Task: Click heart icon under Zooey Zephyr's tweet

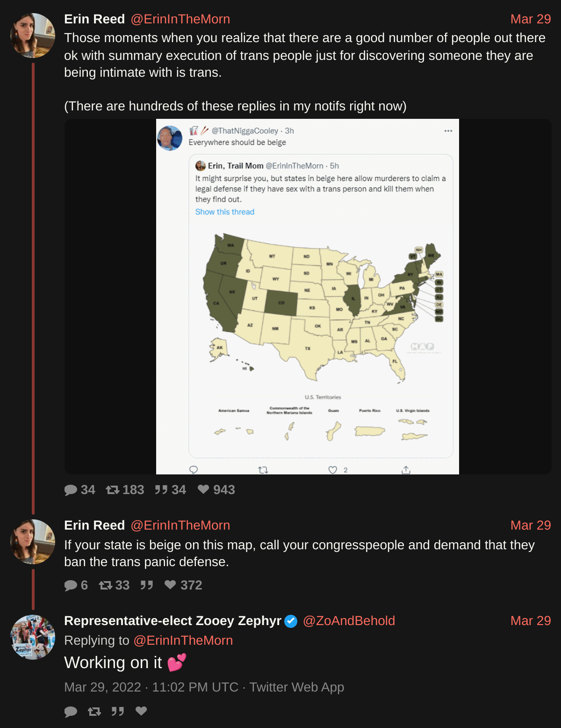Action: click(x=141, y=711)
